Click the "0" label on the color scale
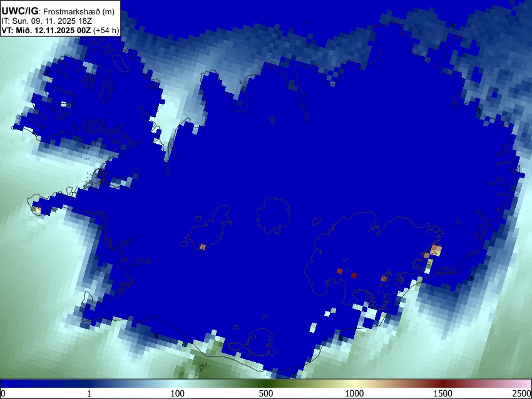Image resolution: width=532 pixels, height=399 pixels. coord(3,393)
